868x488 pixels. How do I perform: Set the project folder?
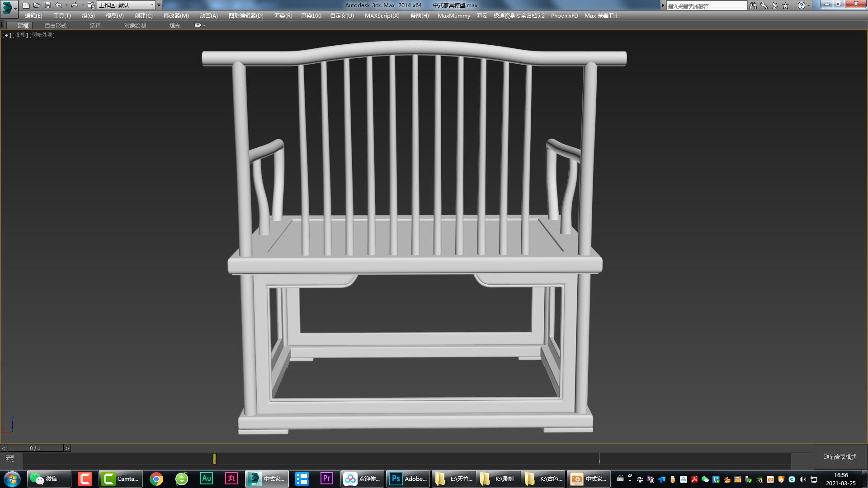click(90, 5)
